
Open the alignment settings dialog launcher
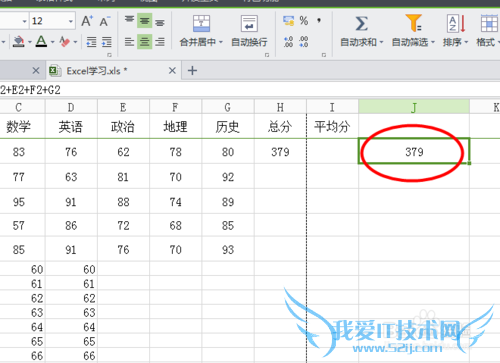click(x=267, y=55)
